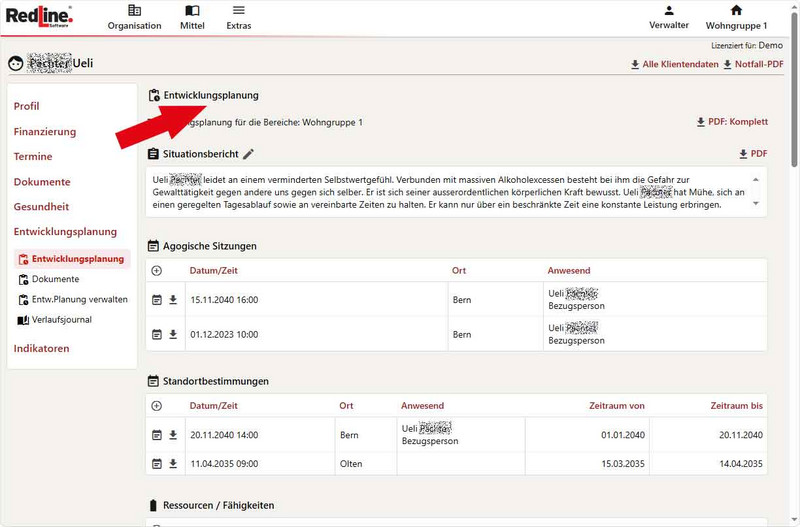Viewport: 800px width, 527px height.
Task: Expand the Finanzierung sidebar section
Action: click(x=44, y=131)
